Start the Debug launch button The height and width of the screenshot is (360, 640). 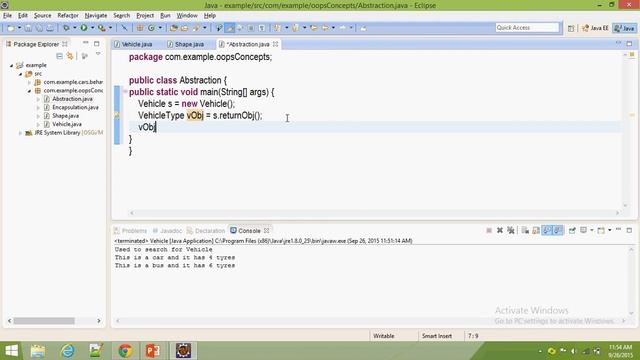pyautogui.click(x=66, y=28)
